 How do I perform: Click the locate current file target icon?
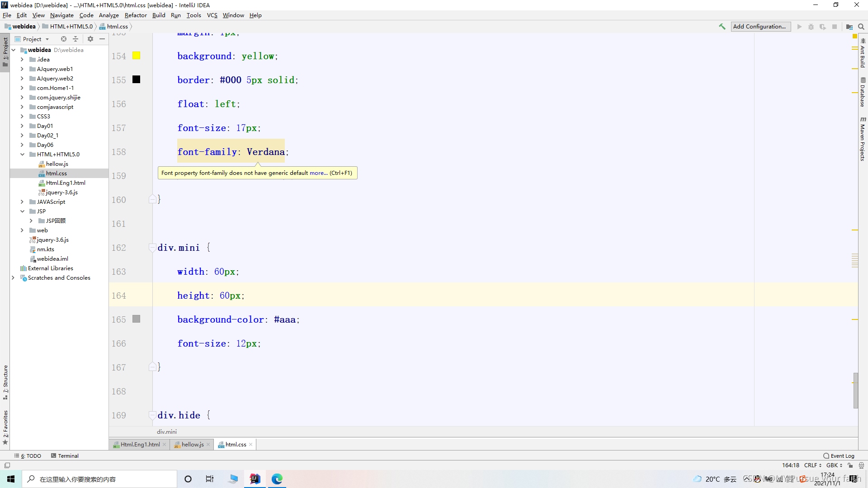pos(64,39)
